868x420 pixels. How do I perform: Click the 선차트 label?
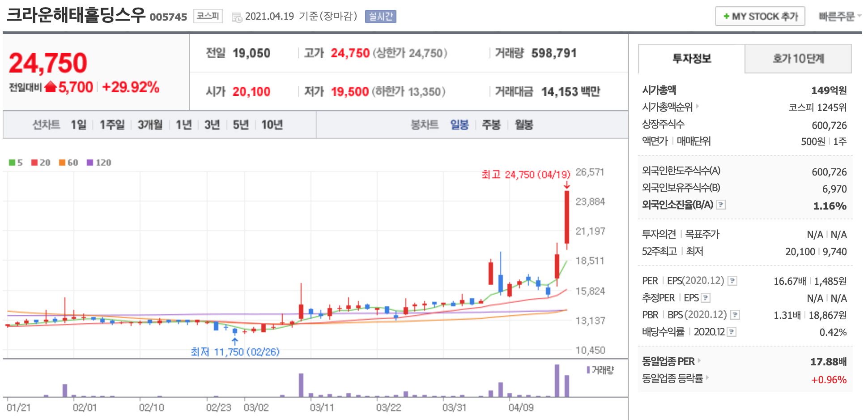[x=46, y=124]
